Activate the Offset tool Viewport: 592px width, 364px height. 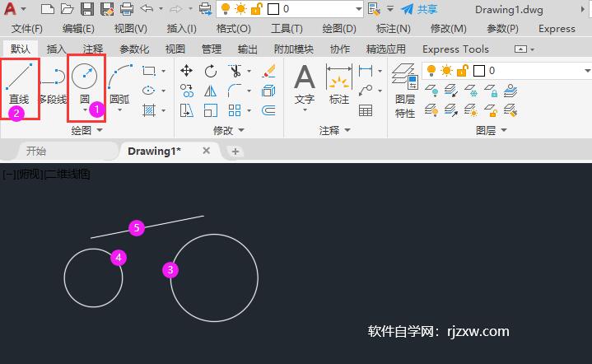click(x=268, y=110)
